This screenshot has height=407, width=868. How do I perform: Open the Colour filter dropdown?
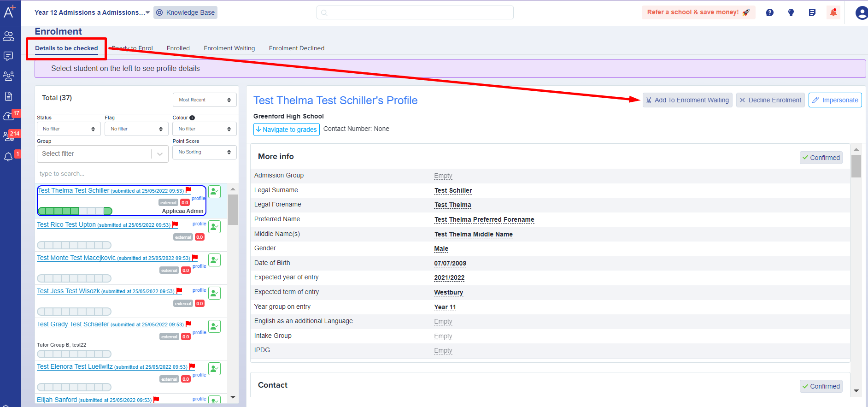coord(205,129)
